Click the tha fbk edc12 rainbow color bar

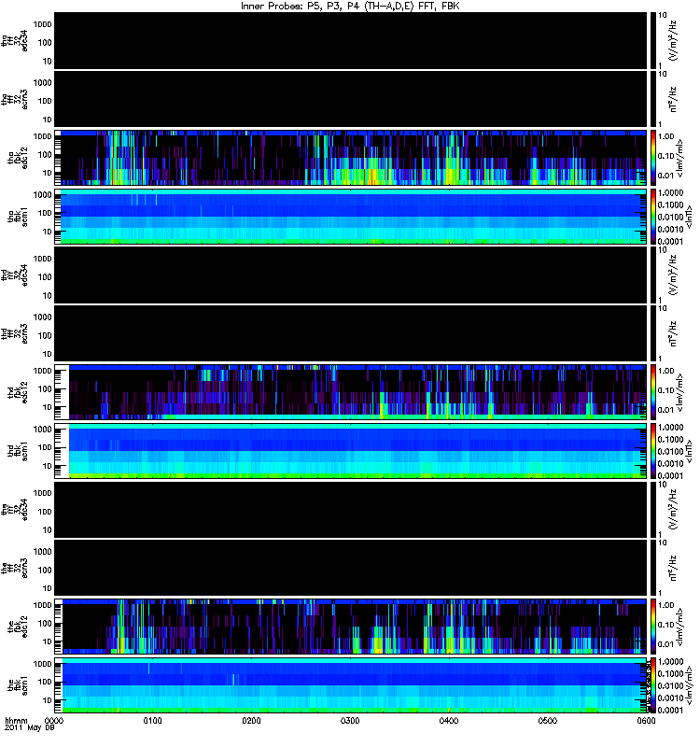[653, 158]
